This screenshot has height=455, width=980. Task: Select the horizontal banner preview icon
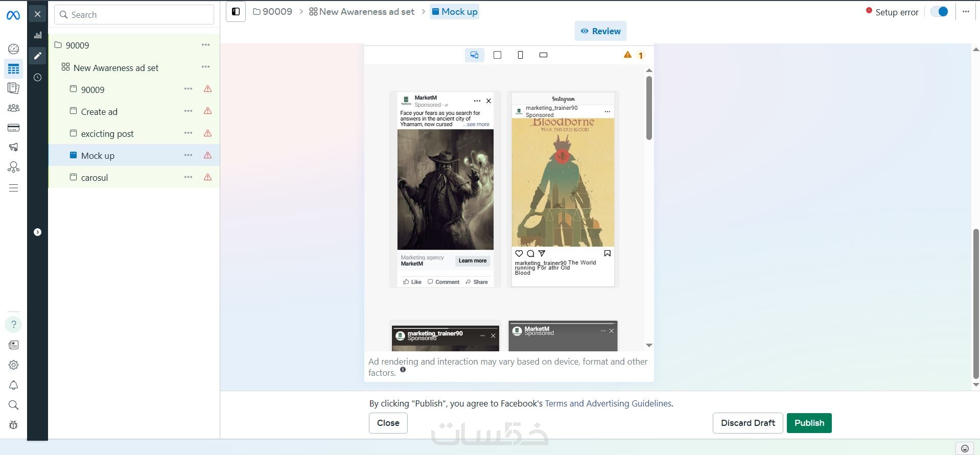point(543,55)
